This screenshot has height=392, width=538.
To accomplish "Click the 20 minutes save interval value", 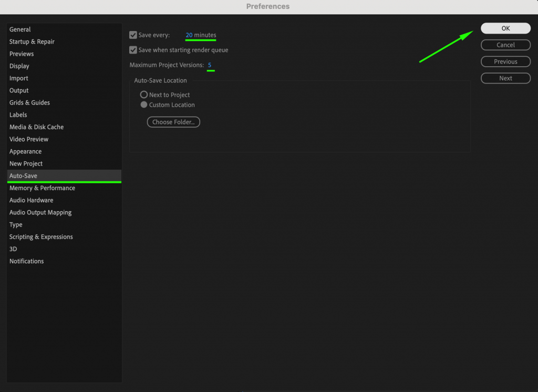I will pos(189,35).
